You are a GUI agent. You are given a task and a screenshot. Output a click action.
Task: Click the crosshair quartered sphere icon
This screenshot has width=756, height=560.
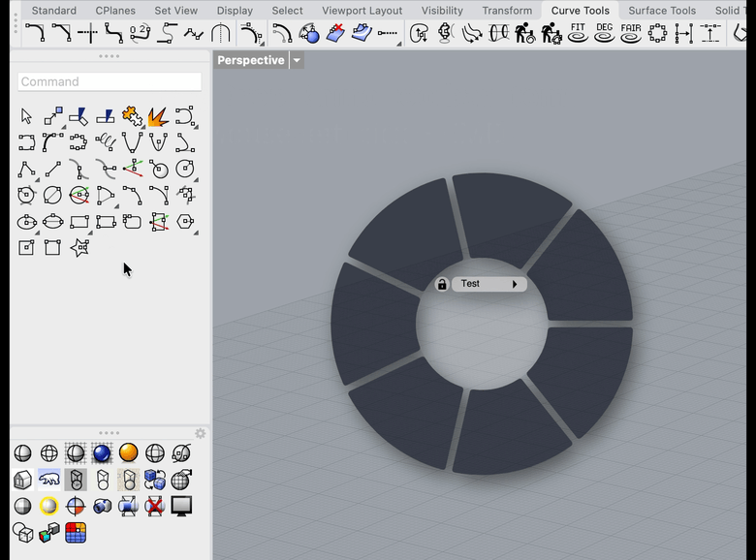tap(76, 506)
